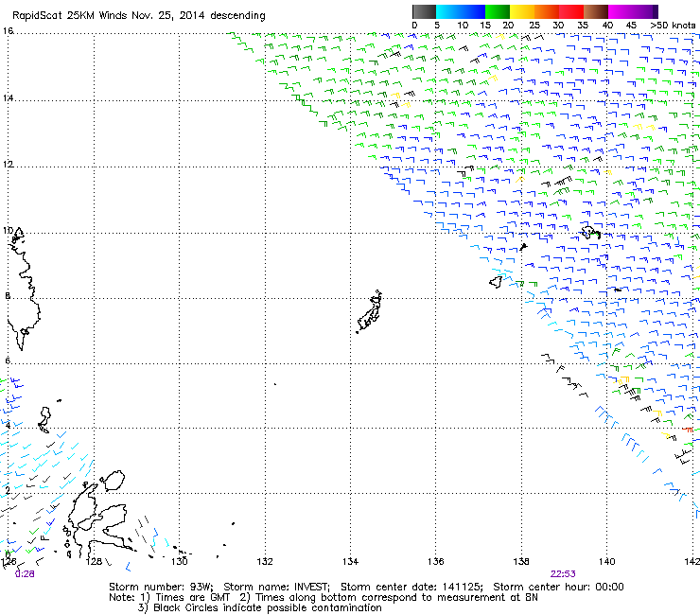The height and width of the screenshot is (615, 700).
Task: Click the small island outline near 139.7E, 10N
Action: 590,232
